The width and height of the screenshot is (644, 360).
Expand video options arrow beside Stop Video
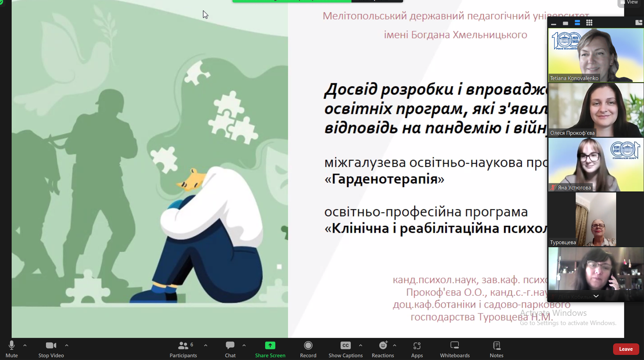click(x=67, y=346)
